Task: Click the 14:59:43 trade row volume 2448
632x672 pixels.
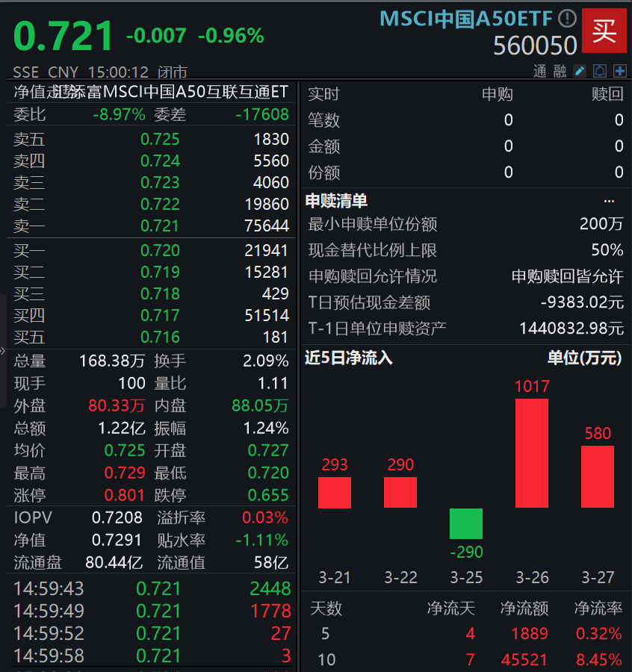Action: point(270,589)
